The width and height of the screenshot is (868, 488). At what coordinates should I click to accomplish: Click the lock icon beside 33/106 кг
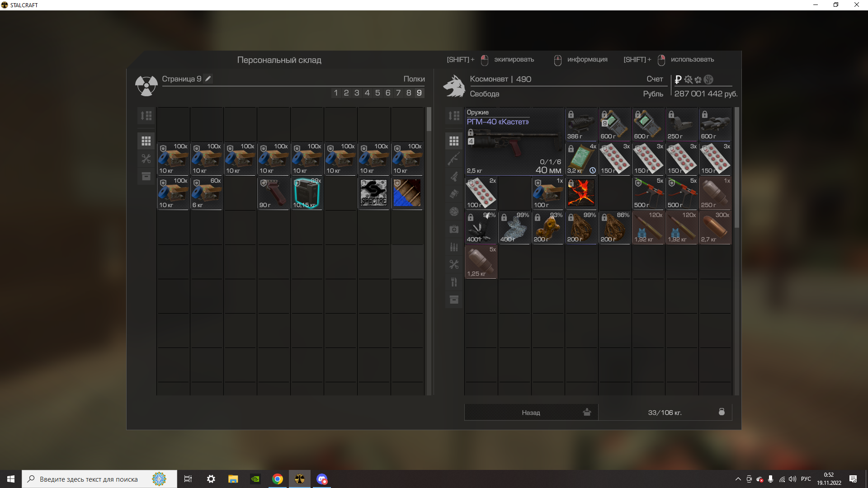point(722,412)
